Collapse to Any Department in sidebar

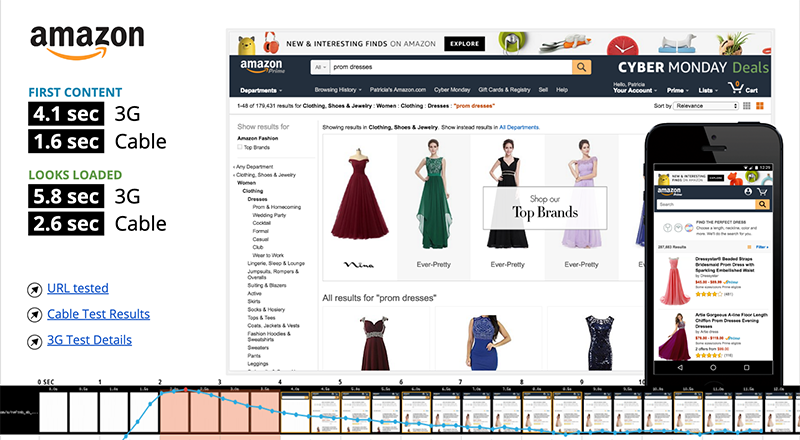coord(254,167)
